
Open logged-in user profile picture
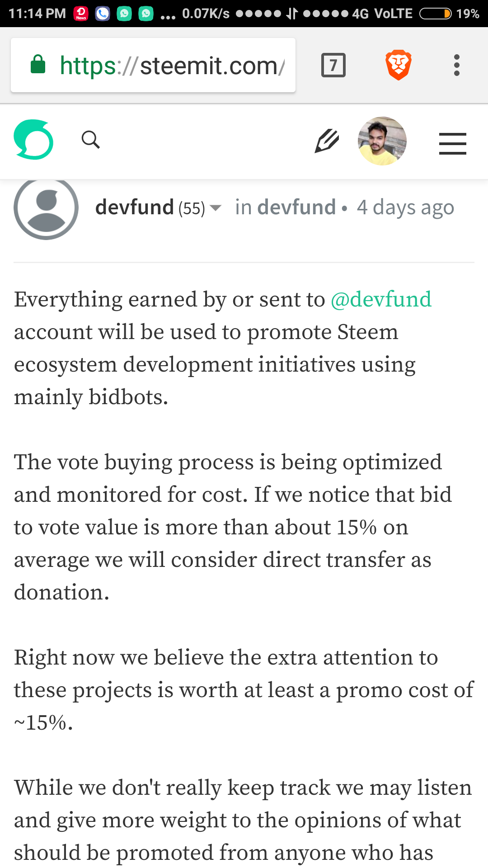pos(382,141)
